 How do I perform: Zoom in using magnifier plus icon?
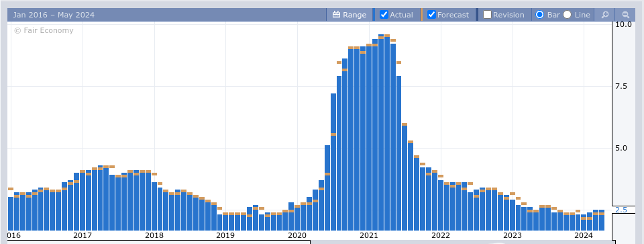pos(605,15)
